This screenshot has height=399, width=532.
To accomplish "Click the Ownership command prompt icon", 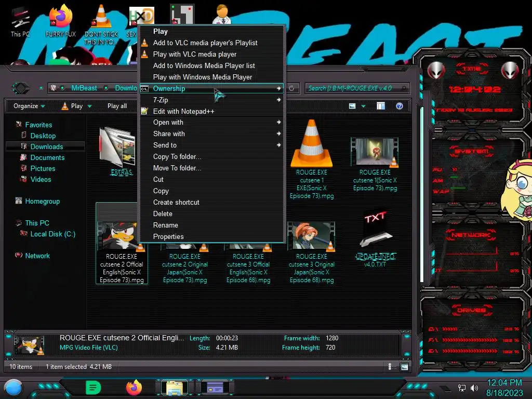I will pyautogui.click(x=144, y=88).
